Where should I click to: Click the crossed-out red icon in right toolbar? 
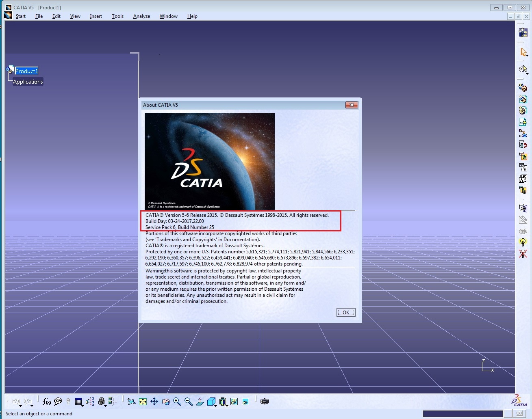pos(523,254)
